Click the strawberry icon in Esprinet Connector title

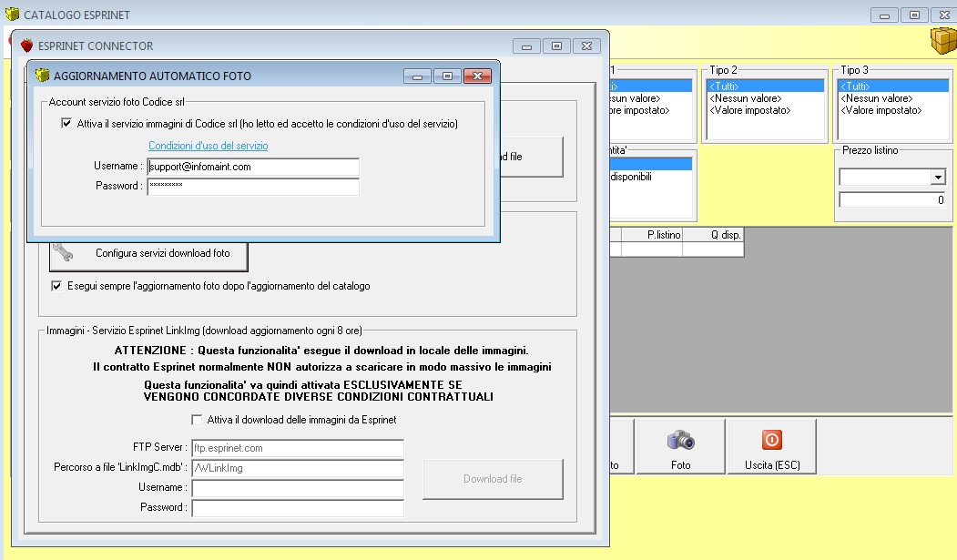[26, 46]
